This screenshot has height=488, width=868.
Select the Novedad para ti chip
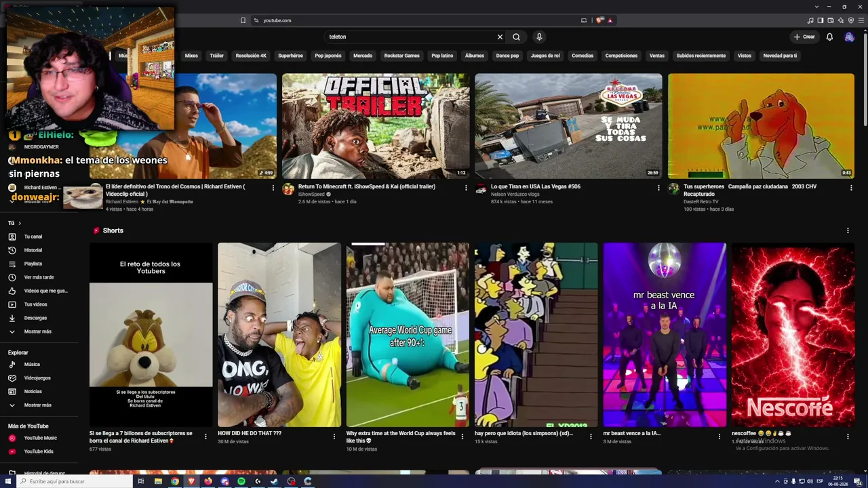(780, 56)
